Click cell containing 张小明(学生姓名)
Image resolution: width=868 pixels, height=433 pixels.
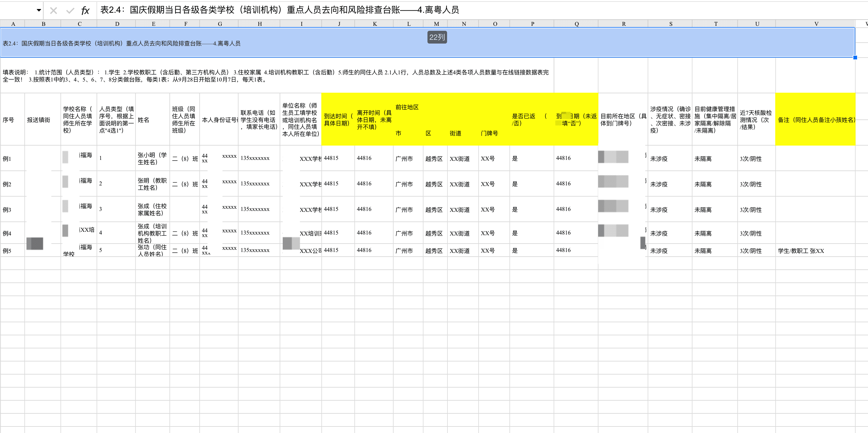[x=152, y=159]
